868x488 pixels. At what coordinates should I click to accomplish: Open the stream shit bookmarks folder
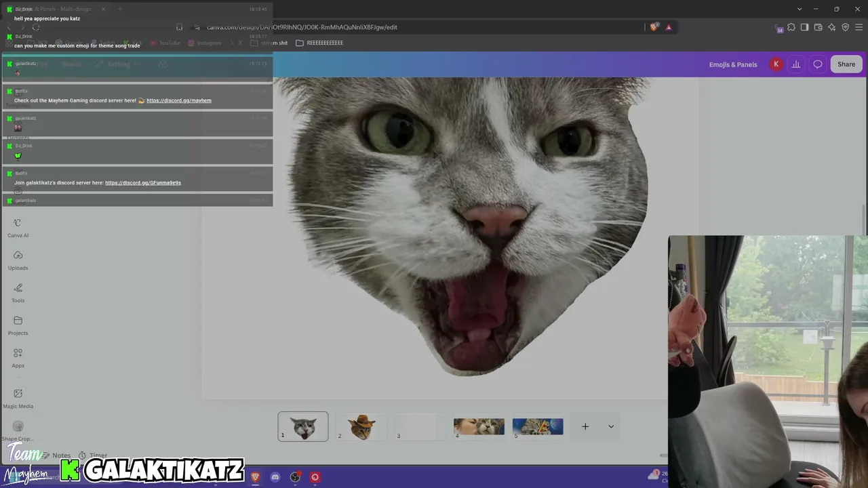point(269,43)
